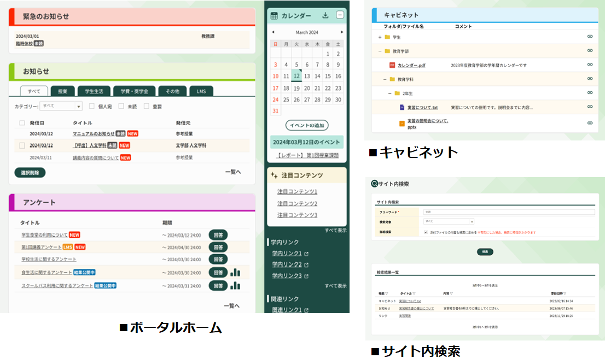
Task: Switch to the 学生生活 tab
Action: (94, 91)
